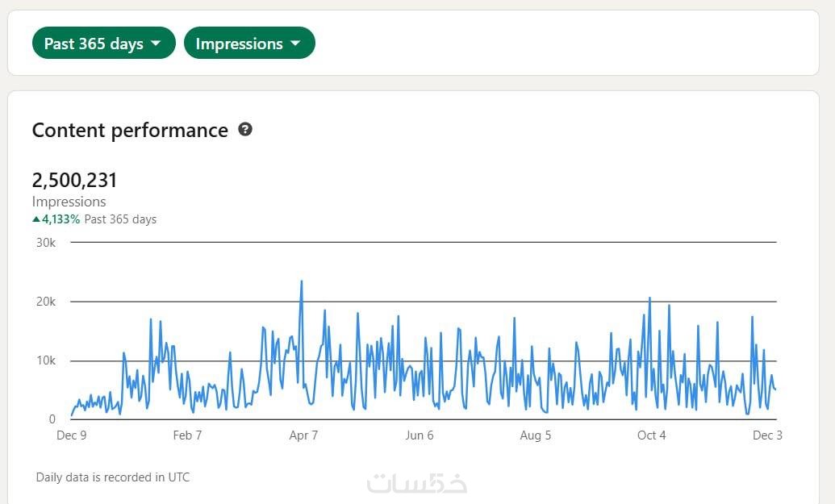Click the 10k y-axis label
835x504 pixels.
(46, 360)
